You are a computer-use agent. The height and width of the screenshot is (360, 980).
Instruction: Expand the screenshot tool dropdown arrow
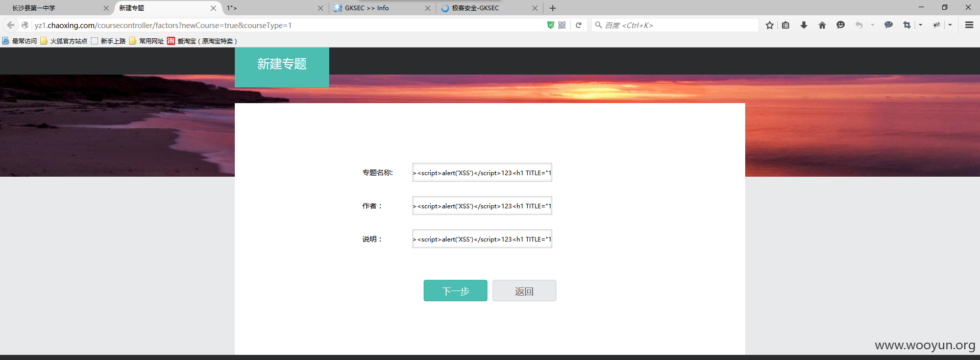920,25
